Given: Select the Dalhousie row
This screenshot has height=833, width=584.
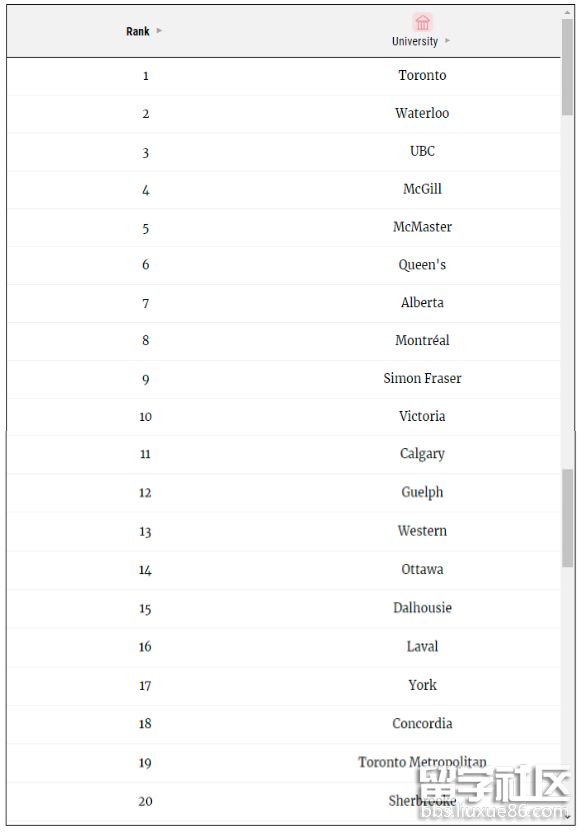Looking at the screenshot, I should 283,608.
